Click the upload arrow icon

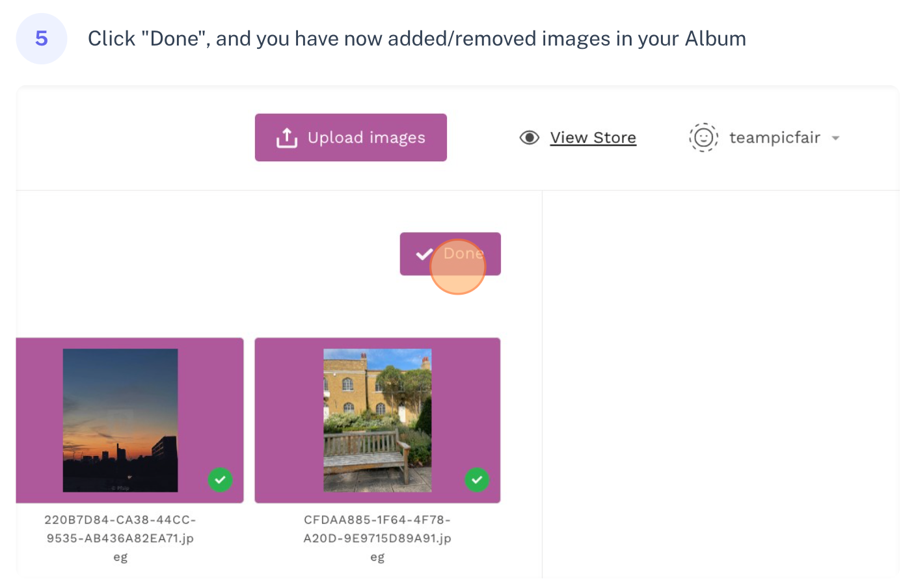[287, 138]
